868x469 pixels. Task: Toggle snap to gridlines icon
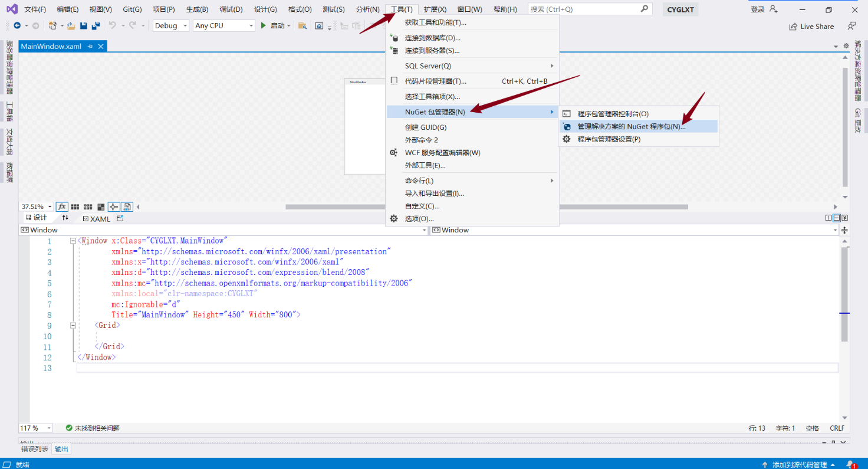pos(88,206)
